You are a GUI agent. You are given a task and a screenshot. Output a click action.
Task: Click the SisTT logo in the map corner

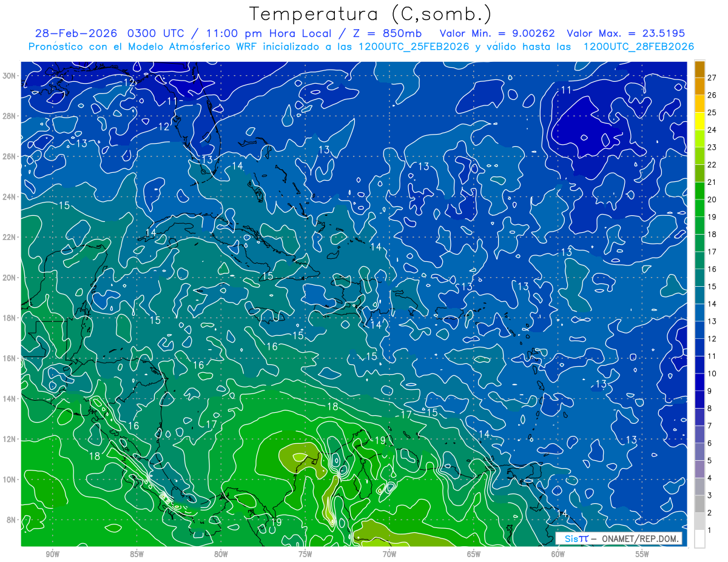(x=576, y=539)
